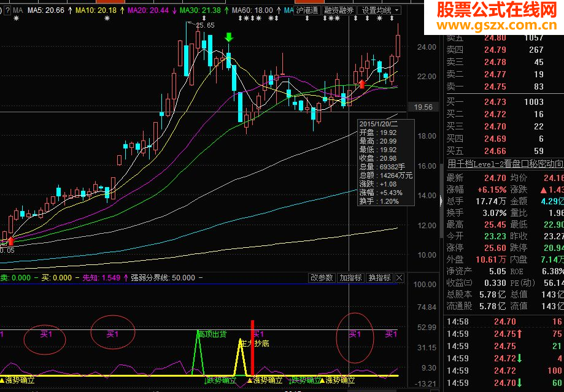The width and height of the screenshot is (564, 392).
Task: Click the 19.56 crosshair price tag
Action: coord(423,107)
